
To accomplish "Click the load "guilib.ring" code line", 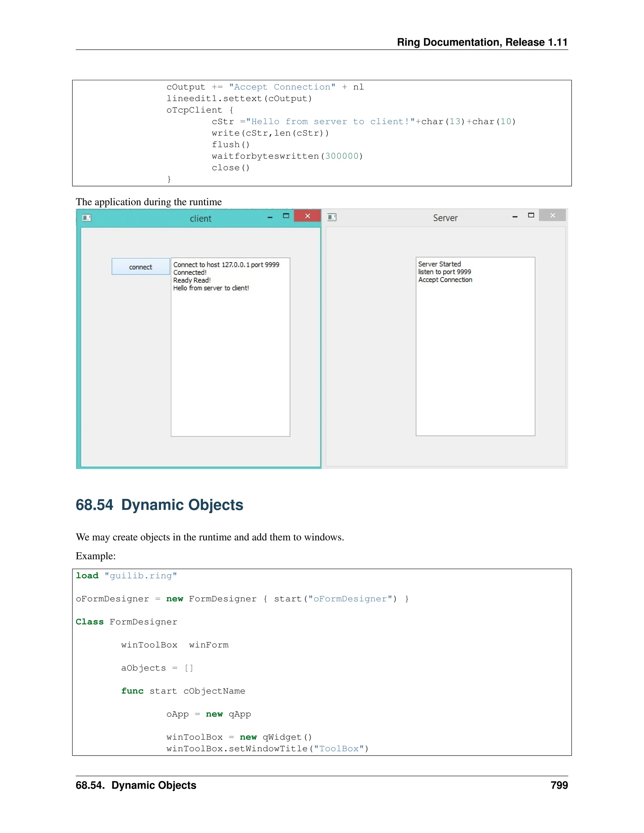I will pyautogui.click(x=126, y=576).
